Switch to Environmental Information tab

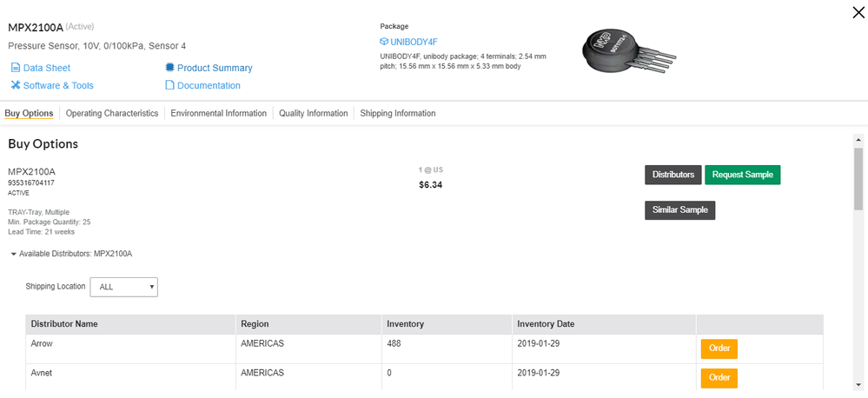tap(219, 114)
